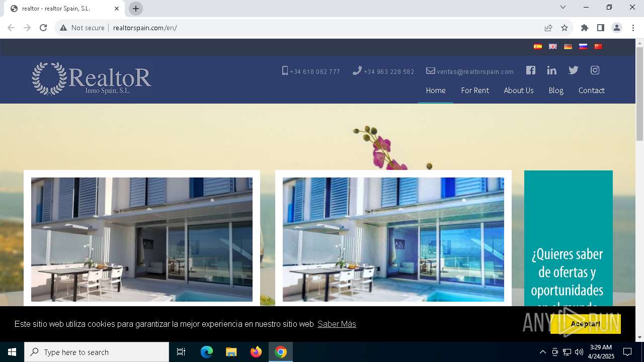The width and height of the screenshot is (644, 362).
Task: Go to the Home menu item
Action: pyautogui.click(x=436, y=90)
